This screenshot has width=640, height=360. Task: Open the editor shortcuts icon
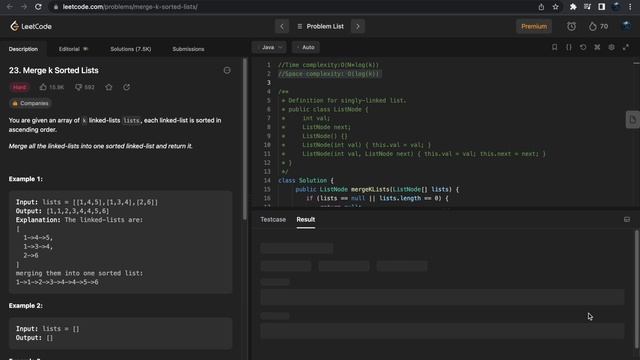(x=597, y=47)
